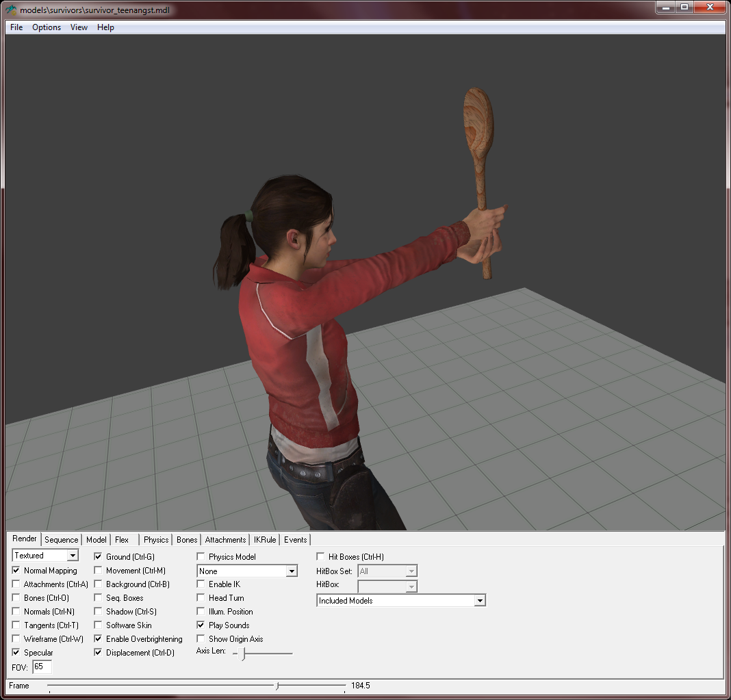Switch to the Model tab
Screen dimensions: 731x700
tap(96, 540)
